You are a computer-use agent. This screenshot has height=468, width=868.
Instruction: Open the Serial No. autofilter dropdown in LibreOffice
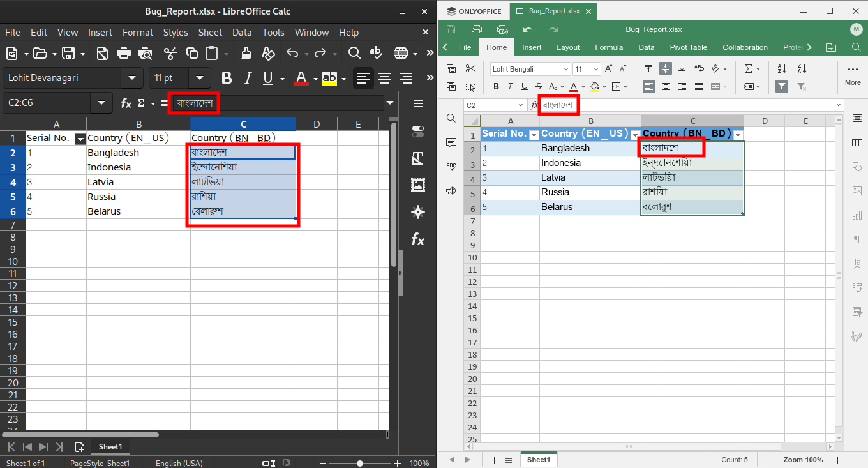click(x=80, y=139)
